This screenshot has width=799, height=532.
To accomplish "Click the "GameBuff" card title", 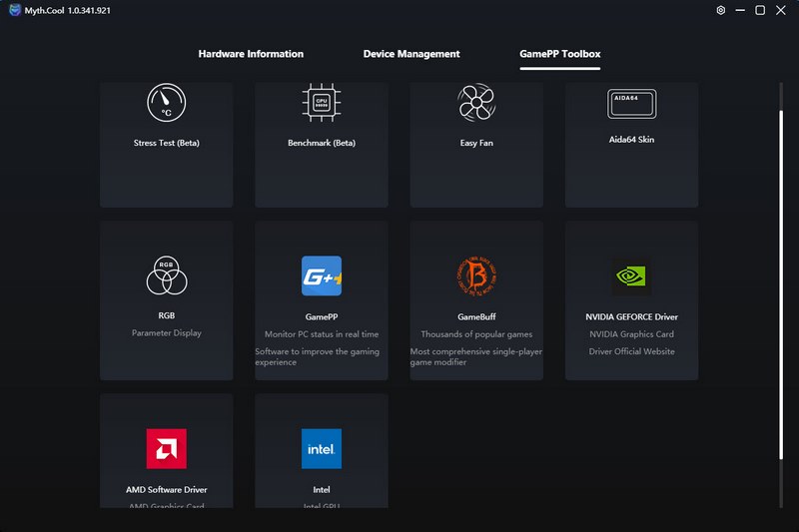I will [476, 317].
